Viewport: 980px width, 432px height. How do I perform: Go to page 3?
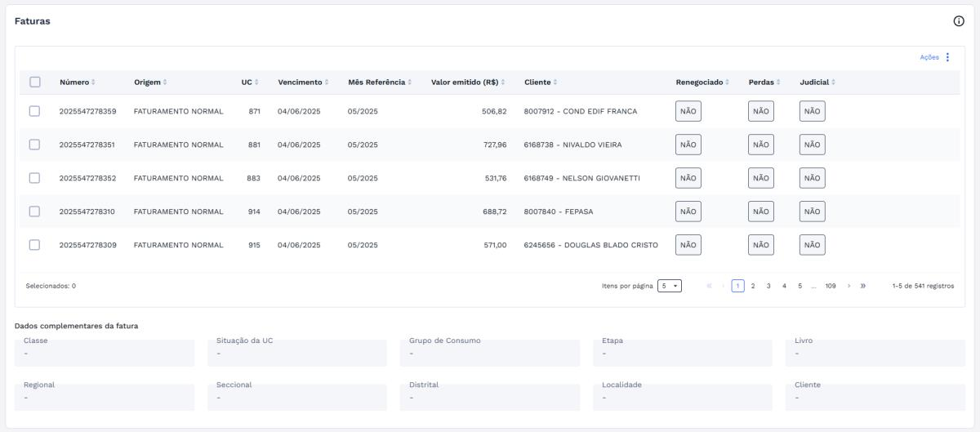pos(768,286)
